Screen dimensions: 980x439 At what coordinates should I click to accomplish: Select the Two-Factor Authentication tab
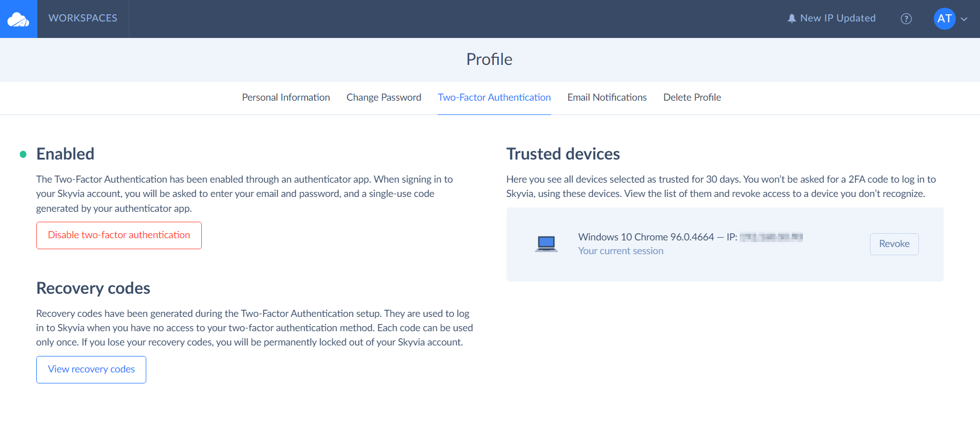[494, 97]
